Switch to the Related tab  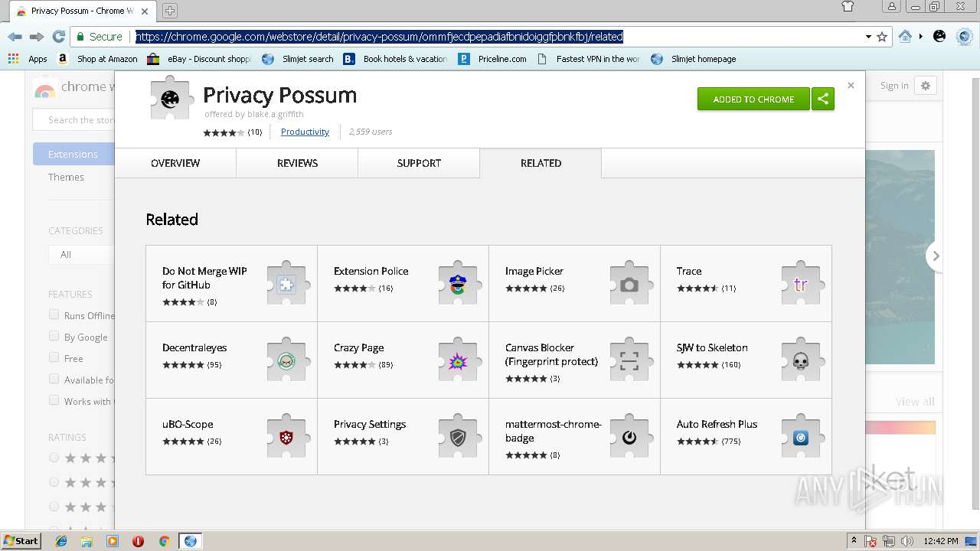541,163
